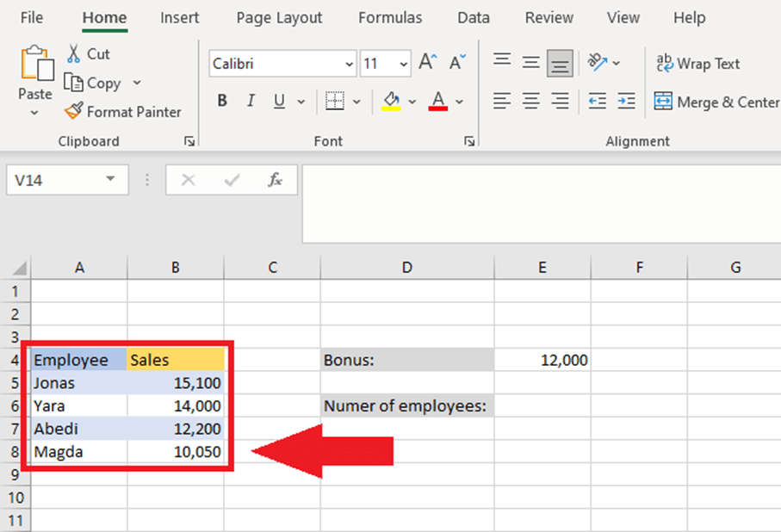Switch to the Review tab

click(549, 18)
